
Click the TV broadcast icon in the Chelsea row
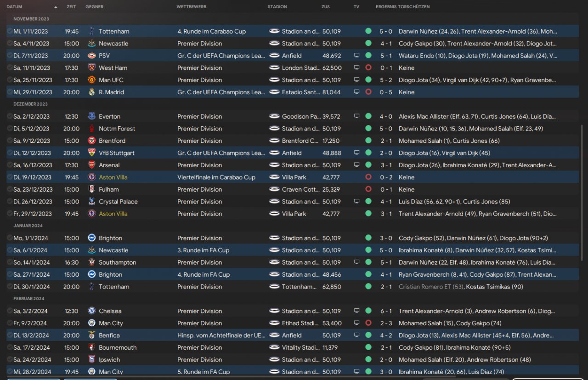tap(356, 311)
